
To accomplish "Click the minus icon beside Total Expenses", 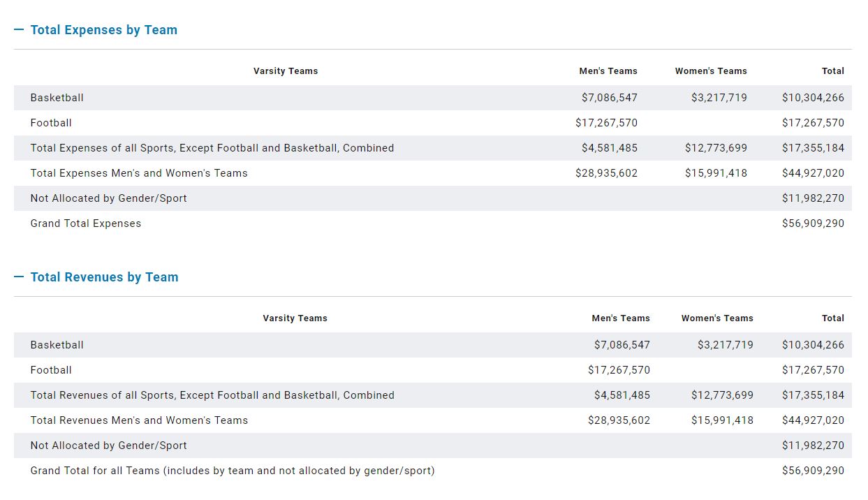I will (x=19, y=30).
